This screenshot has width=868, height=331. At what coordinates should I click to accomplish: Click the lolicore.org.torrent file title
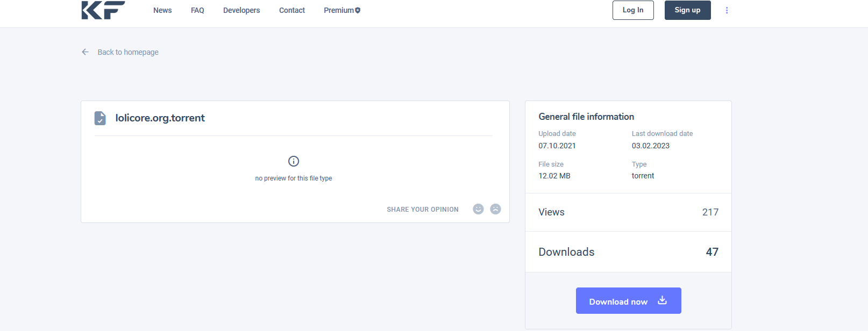pos(160,118)
